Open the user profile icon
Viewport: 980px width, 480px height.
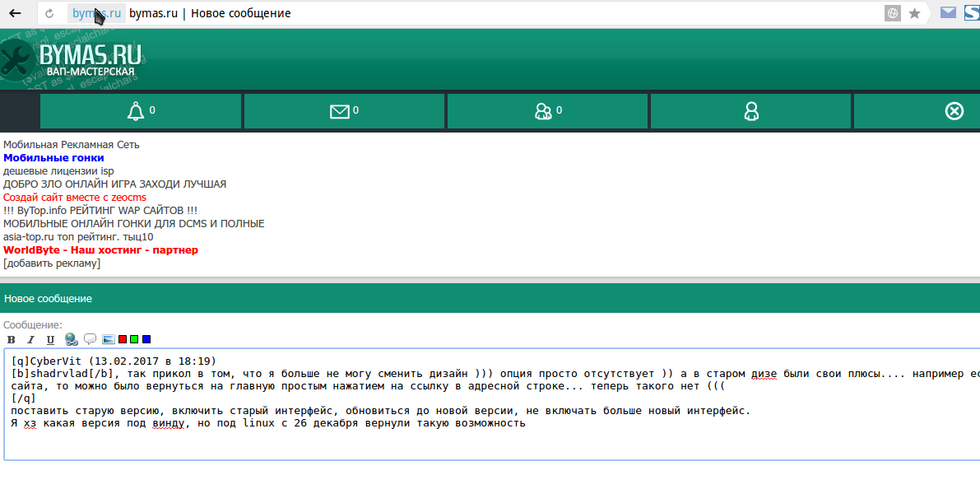751,111
